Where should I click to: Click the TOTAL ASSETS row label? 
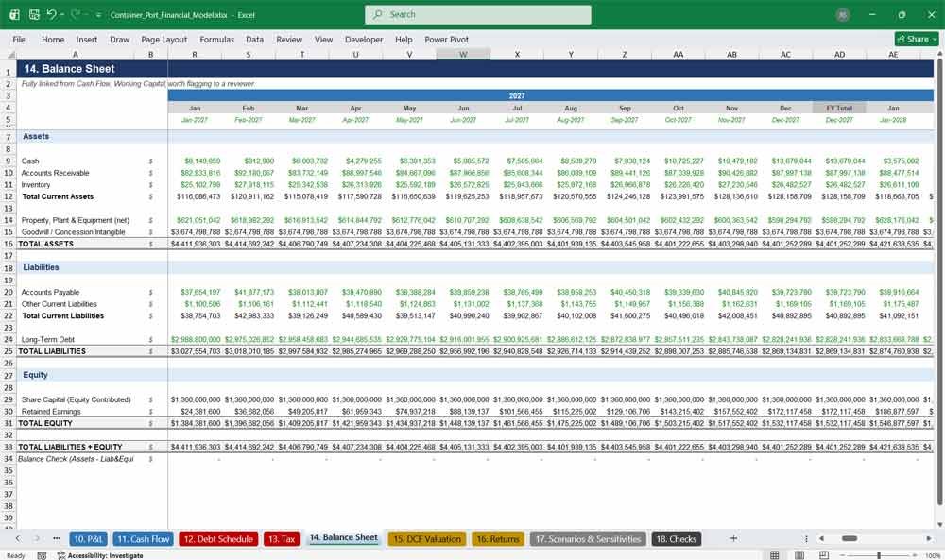click(45, 244)
